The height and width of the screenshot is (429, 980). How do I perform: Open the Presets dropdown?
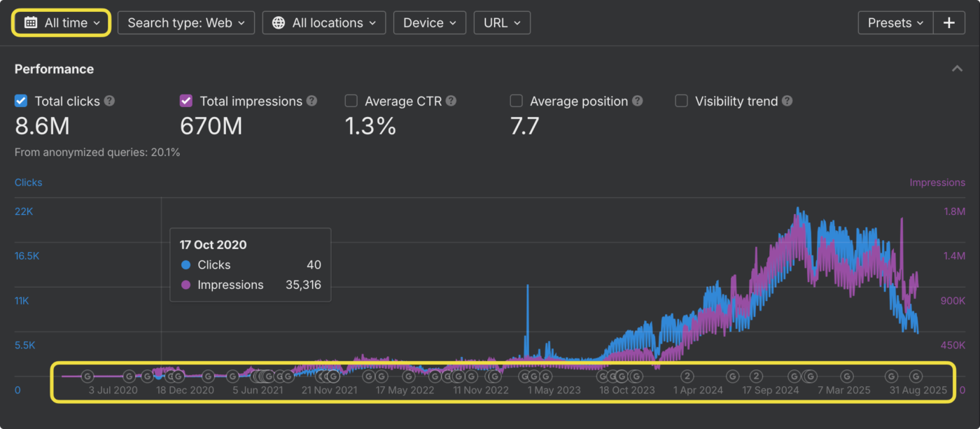895,22
